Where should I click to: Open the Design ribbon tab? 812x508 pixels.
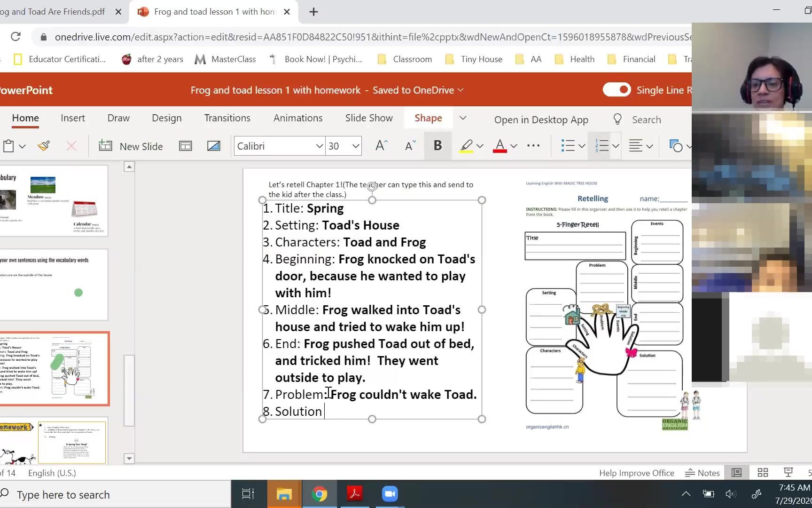167,118
